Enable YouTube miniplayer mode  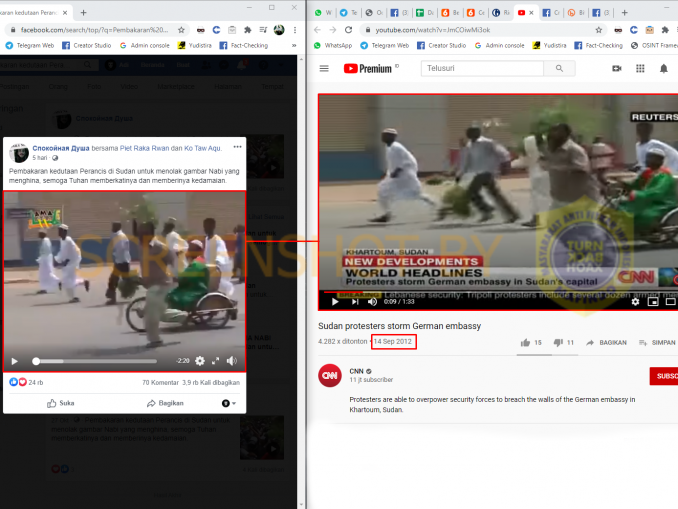pos(653,302)
